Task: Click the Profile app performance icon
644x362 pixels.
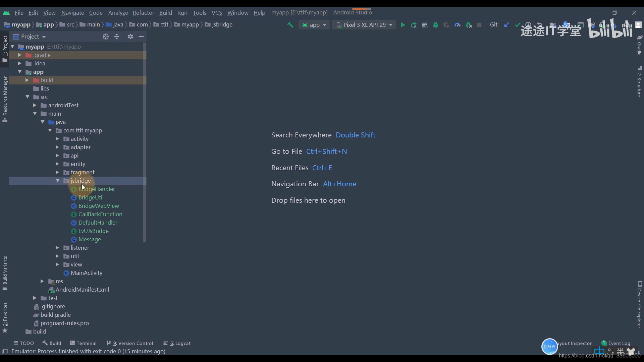Action: pos(458,25)
